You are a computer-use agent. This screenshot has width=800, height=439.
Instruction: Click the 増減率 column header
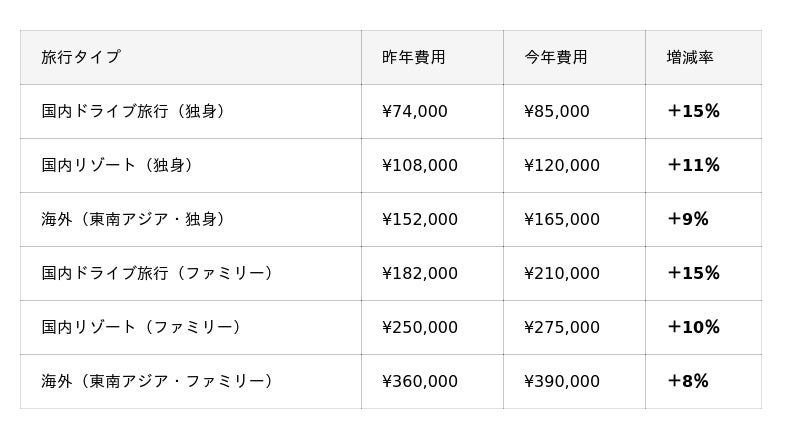[690, 58]
